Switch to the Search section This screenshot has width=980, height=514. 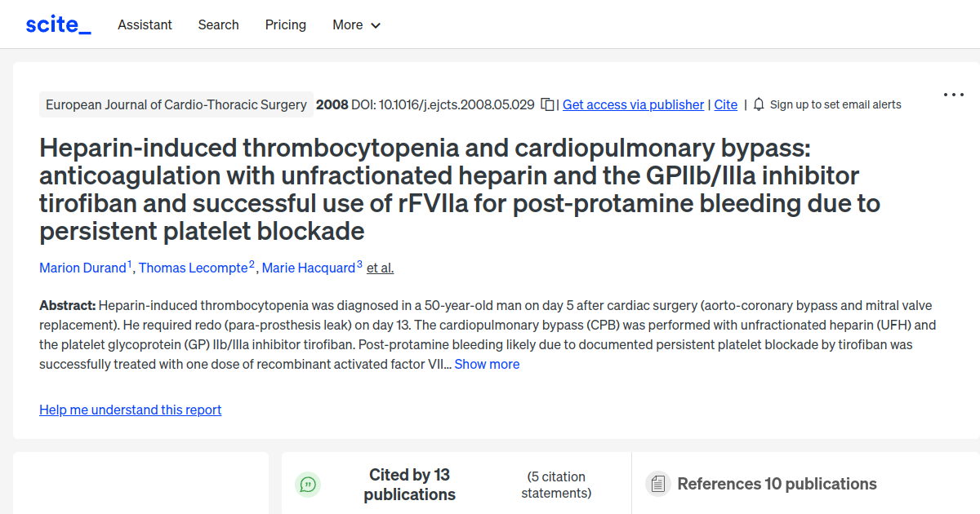point(218,25)
